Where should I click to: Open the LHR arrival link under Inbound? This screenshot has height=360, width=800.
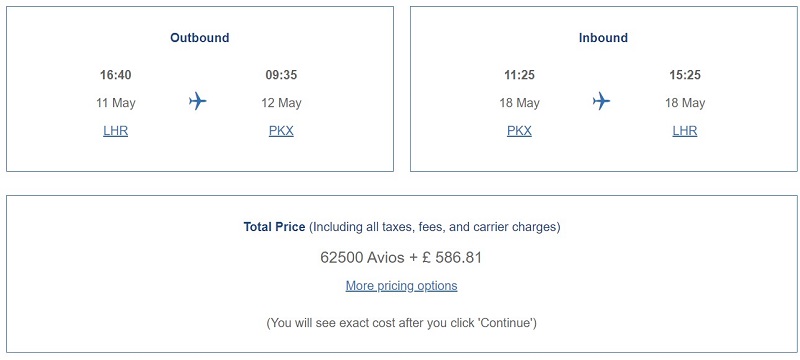click(x=685, y=131)
